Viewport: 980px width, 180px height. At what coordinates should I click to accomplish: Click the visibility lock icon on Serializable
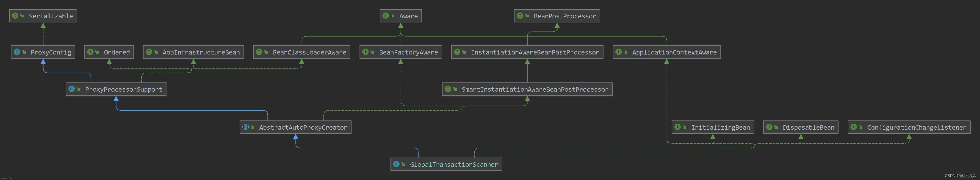click(x=22, y=16)
